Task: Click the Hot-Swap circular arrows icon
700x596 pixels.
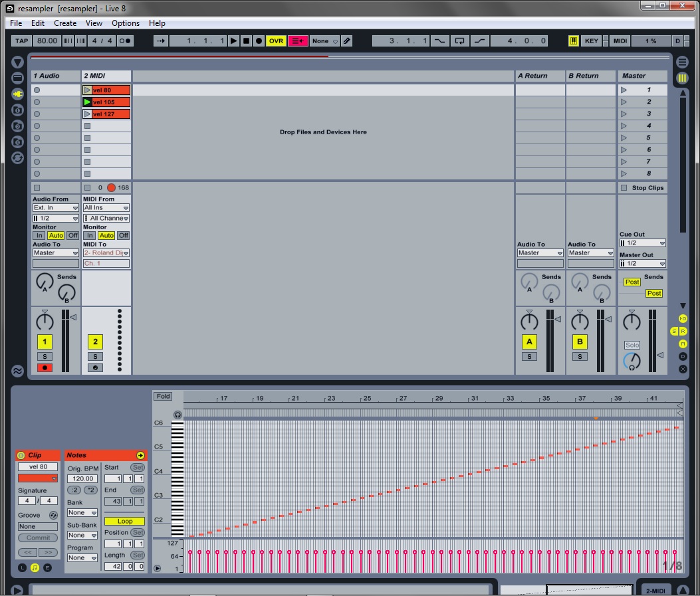Action: coord(17,157)
